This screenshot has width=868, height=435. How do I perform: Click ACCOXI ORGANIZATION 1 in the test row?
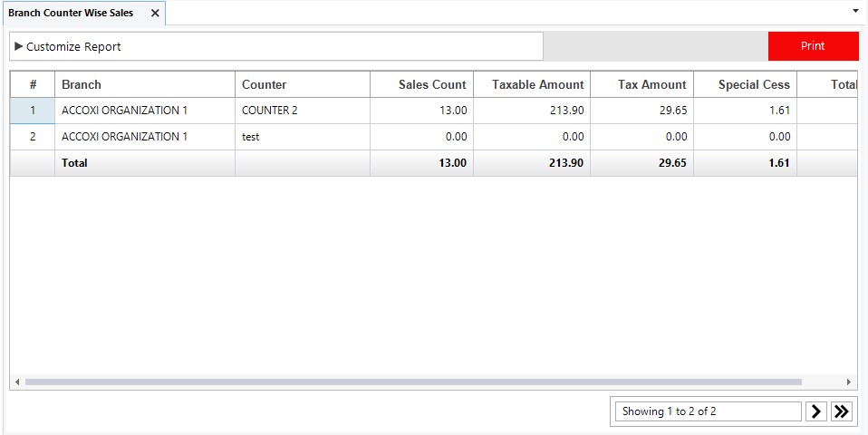144,137
